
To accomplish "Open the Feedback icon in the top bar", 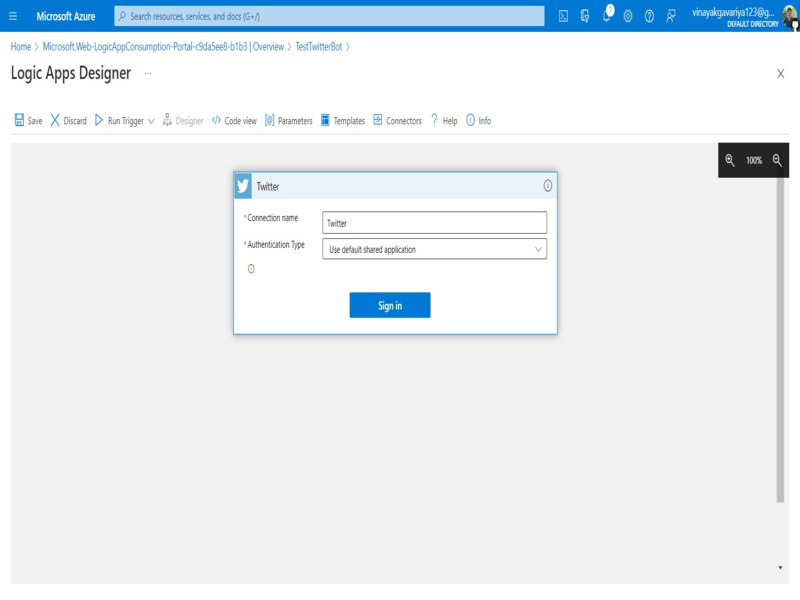I will [670, 16].
